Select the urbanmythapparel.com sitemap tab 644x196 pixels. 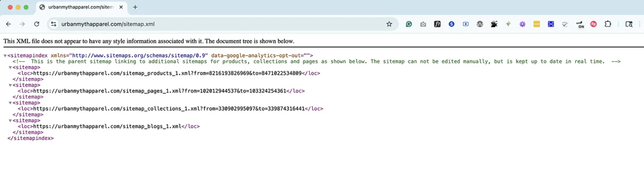tap(80, 7)
